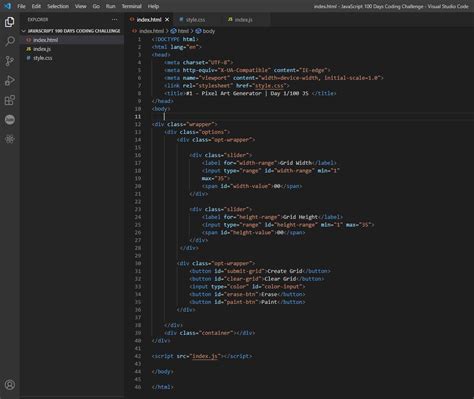Click the Grid Width label text
This screenshot has width=474, height=399.
(295, 163)
